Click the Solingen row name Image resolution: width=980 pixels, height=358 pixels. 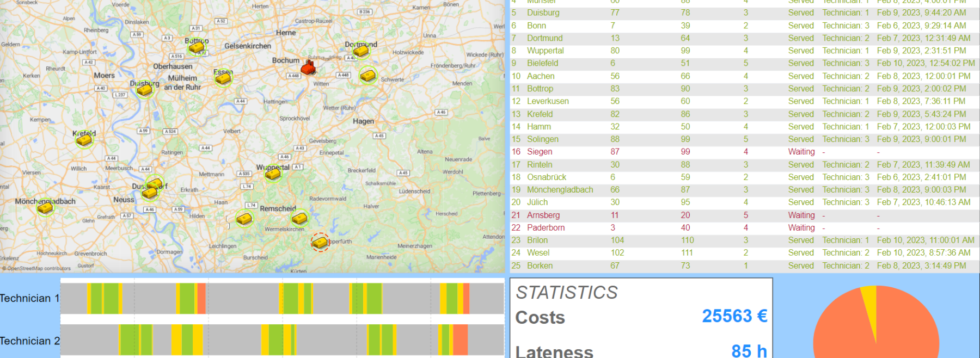(543, 139)
